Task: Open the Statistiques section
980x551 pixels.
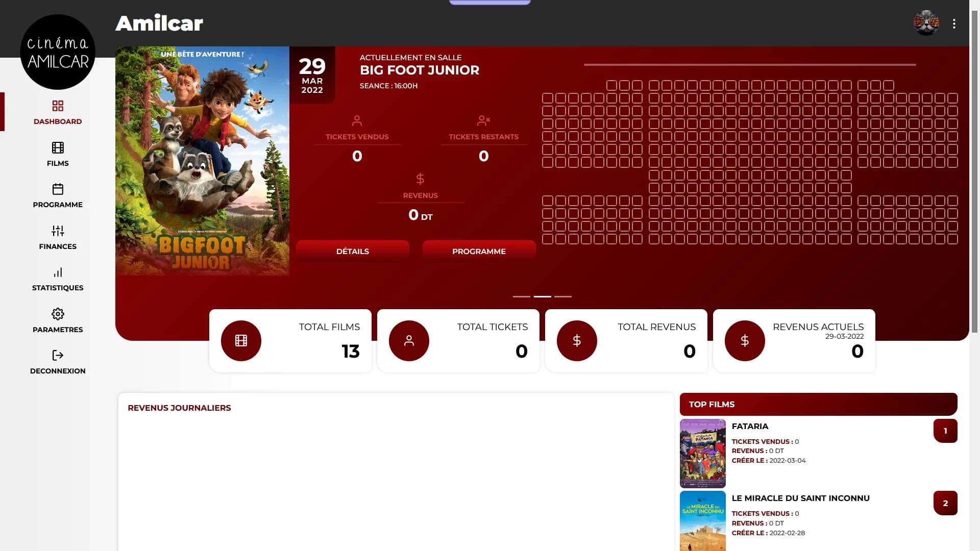Action: 58,279
